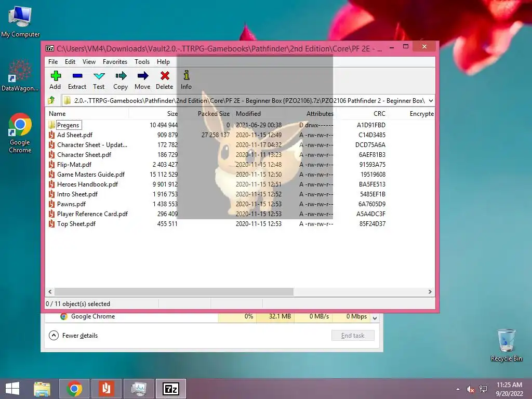
Task: Click the Test toolbar icon
Action: pyautogui.click(x=99, y=76)
